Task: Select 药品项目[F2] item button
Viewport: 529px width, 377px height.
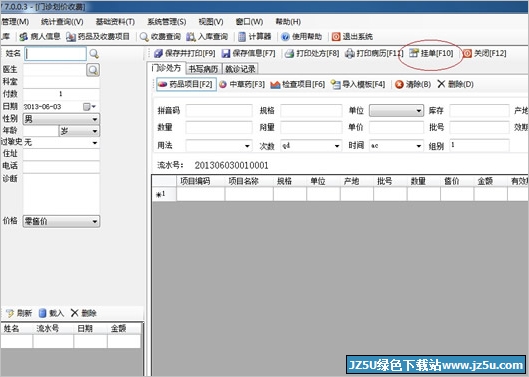Action: point(186,84)
